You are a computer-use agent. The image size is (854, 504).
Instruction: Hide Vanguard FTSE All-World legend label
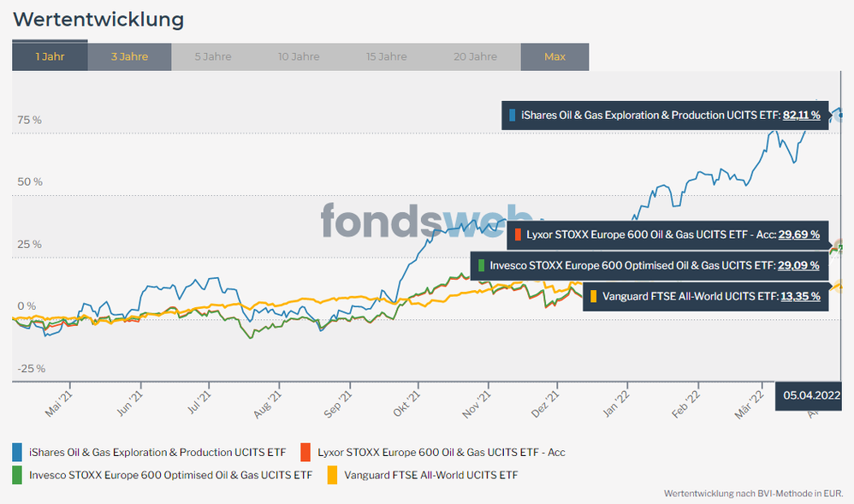click(430, 475)
